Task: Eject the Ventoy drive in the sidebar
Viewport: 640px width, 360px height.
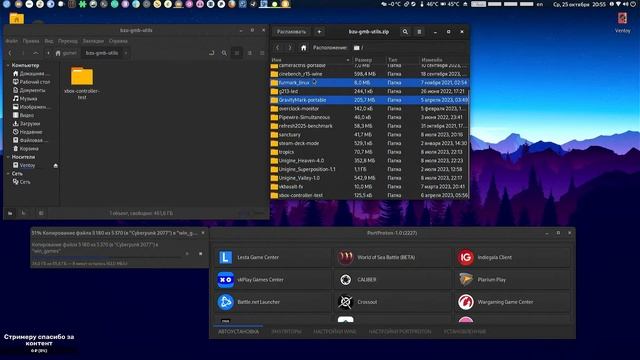Action: 56,165
